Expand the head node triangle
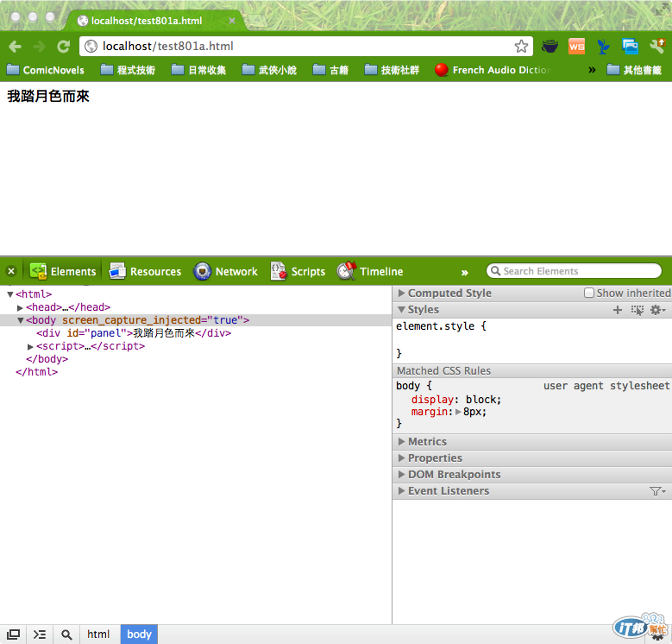This screenshot has width=672, height=644. pos(20,308)
